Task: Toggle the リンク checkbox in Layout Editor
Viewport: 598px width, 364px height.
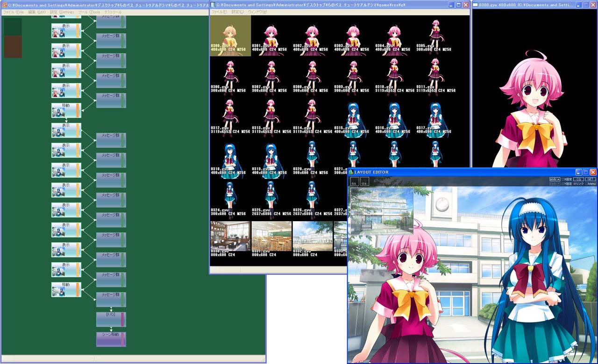Action: click(x=578, y=184)
